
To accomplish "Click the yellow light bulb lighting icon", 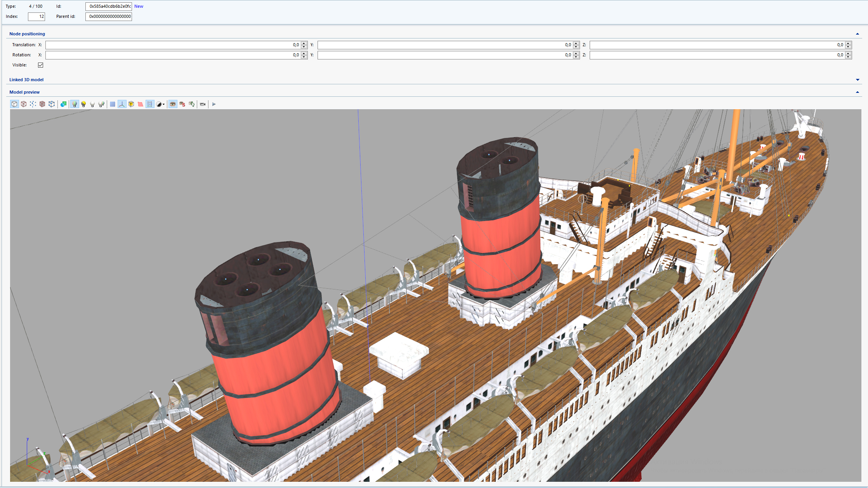I will point(83,104).
